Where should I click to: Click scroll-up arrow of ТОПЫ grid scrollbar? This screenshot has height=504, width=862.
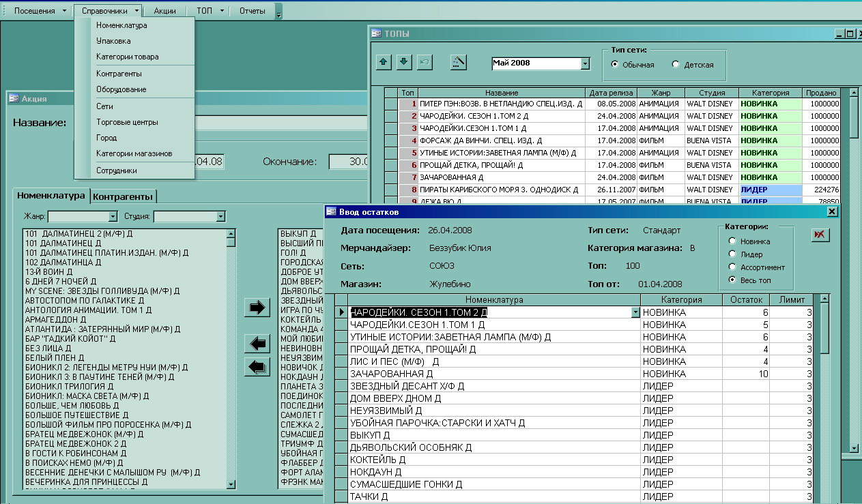[x=853, y=92]
